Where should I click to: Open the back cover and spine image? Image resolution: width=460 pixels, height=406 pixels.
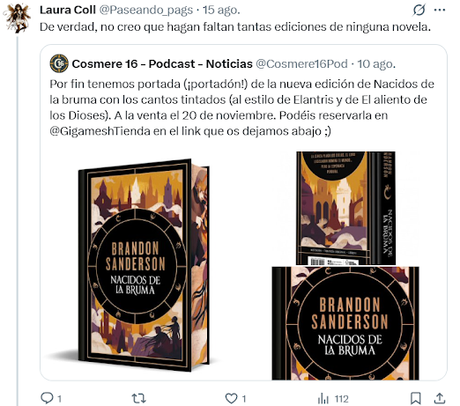pos(346,208)
